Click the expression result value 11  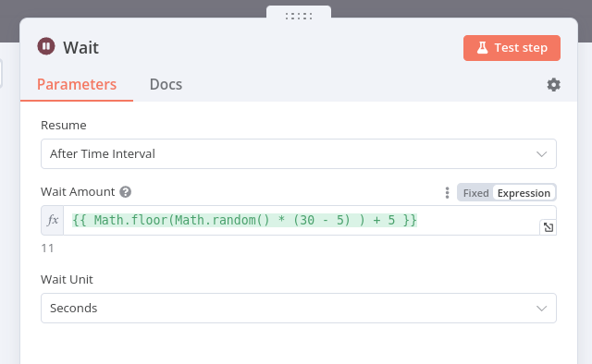47,249
